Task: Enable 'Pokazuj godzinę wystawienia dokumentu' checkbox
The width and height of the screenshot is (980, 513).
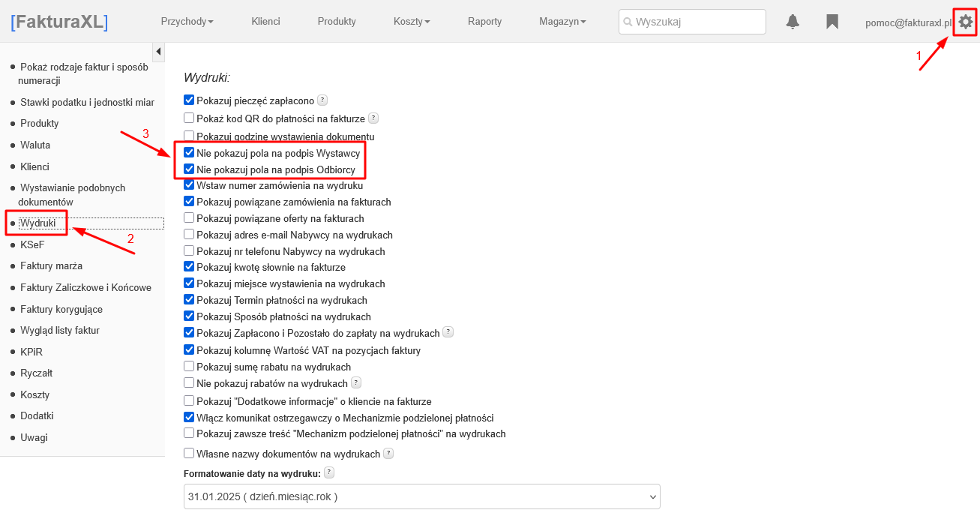Action: point(189,136)
